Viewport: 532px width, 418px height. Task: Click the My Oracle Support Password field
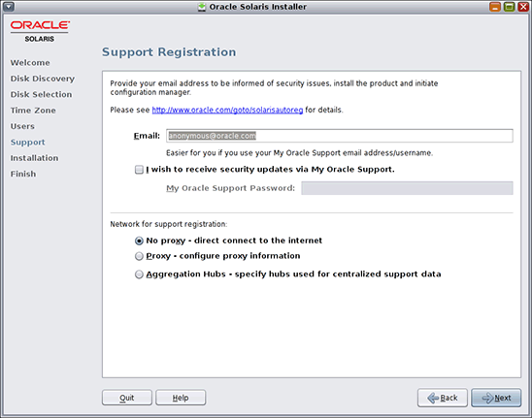pos(407,188)
